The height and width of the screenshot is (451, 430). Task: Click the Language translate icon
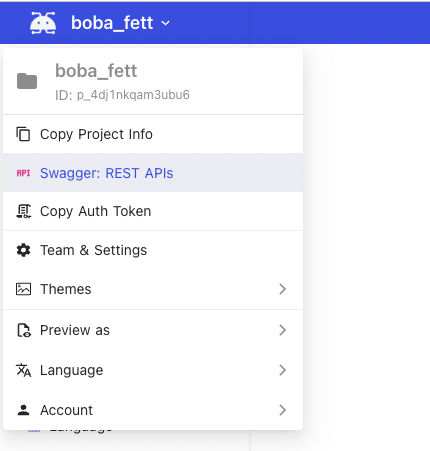(23, 370)
